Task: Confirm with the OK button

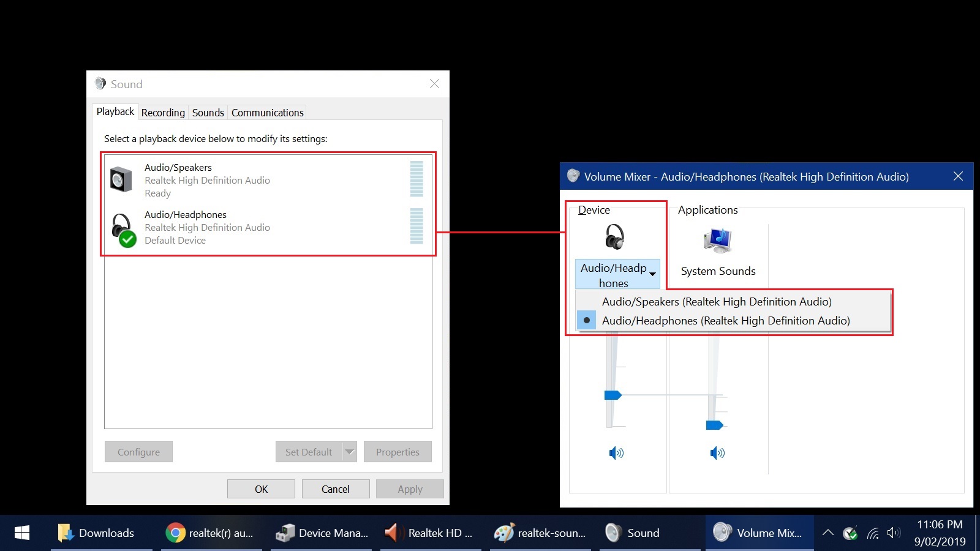Action: (261, 489)
